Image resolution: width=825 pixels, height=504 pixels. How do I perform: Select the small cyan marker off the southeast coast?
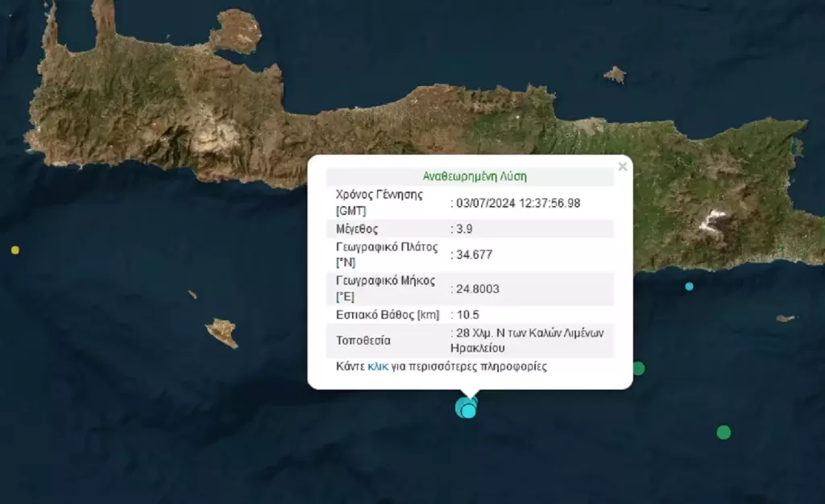coord(689,287)
